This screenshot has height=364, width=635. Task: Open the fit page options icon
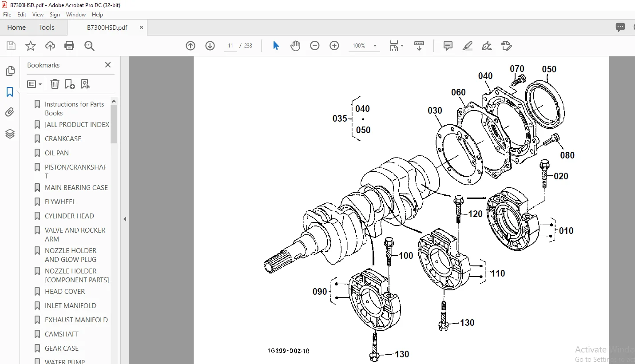click(x=396, y=46)
